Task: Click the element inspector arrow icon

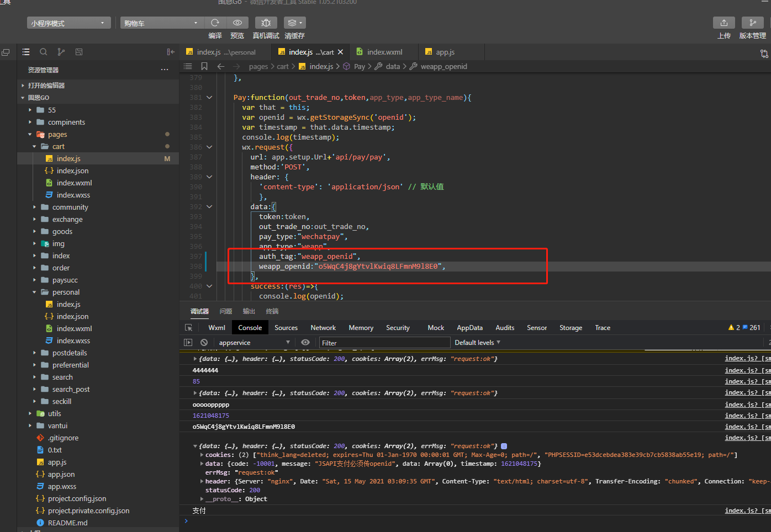Action: tap(189, 328)
